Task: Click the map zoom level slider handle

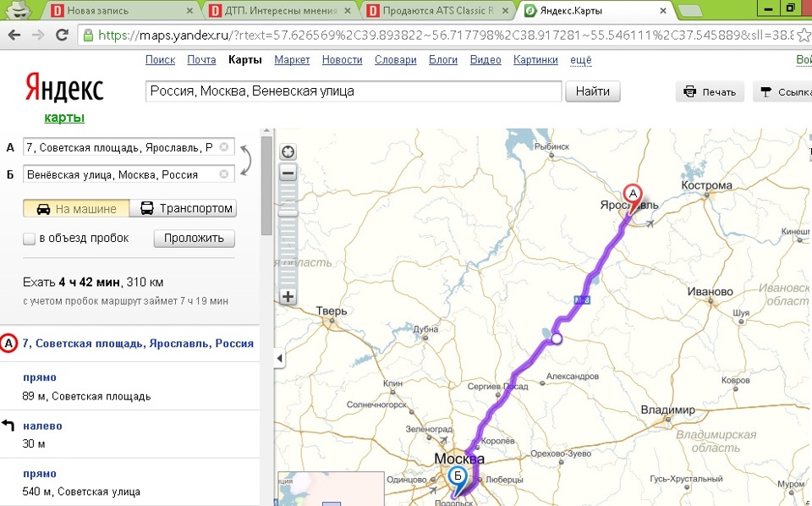Action: 288,213
